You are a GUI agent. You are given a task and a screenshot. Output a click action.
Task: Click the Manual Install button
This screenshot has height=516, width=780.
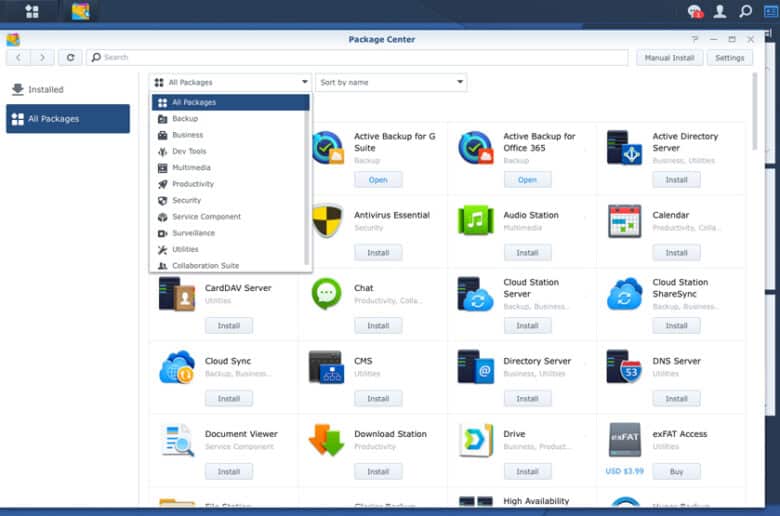tap(669, 58)
